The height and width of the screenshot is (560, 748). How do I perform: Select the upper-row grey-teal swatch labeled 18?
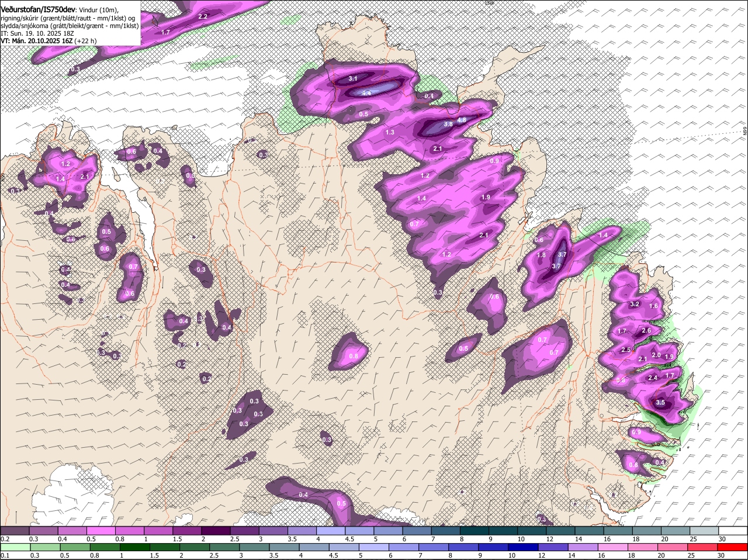pyautogui.click(x=647, y=531)
